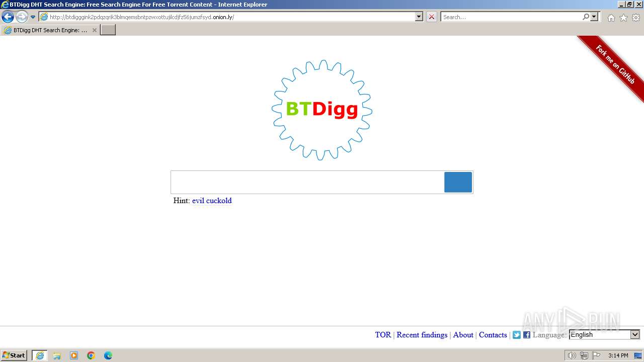The image size is (644, 362).
Task: Open the Recent findings link
Action: click(x=422, y=335)
